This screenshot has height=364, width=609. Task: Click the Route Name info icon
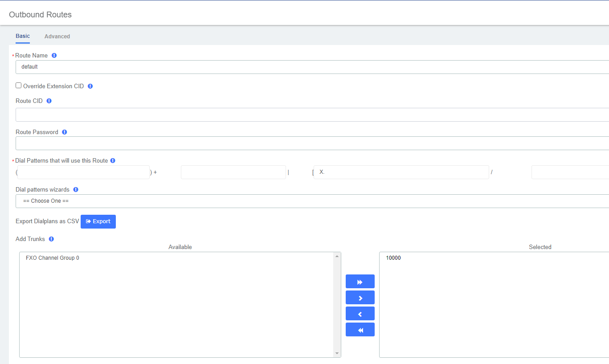(54, 56)
